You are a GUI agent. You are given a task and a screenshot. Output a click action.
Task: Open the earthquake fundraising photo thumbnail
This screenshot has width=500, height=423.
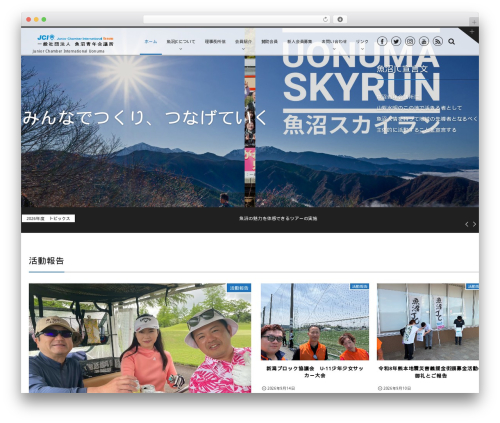pos(428,322)
